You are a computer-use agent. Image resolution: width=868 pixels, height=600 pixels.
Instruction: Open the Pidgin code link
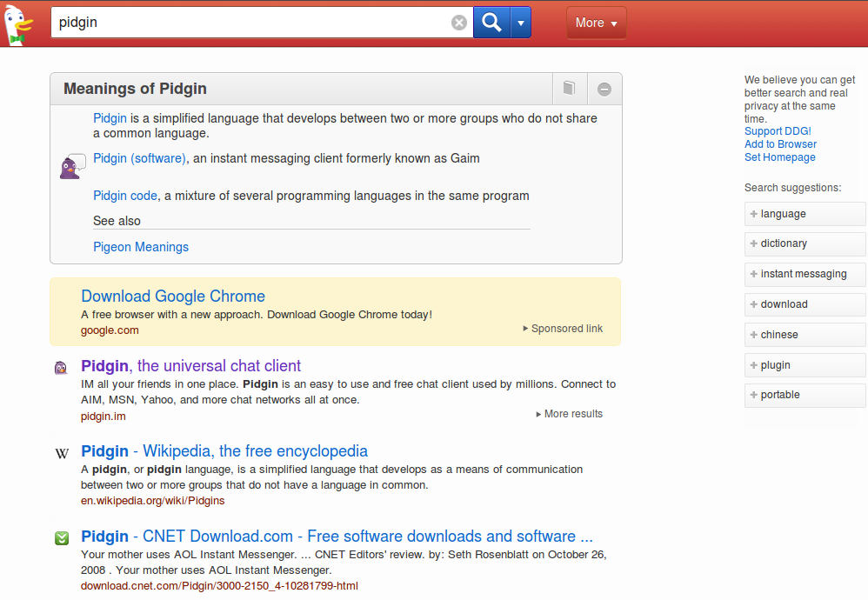pos(125,196)
